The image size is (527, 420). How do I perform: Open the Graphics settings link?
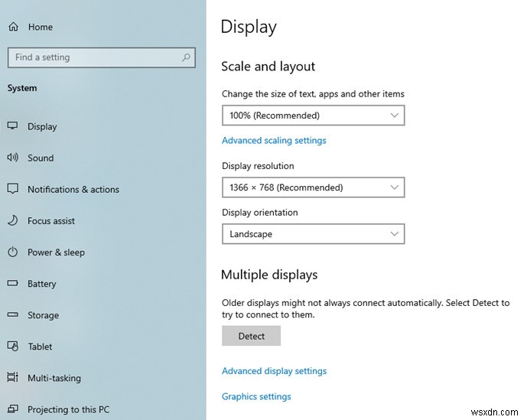coord(256,396)
